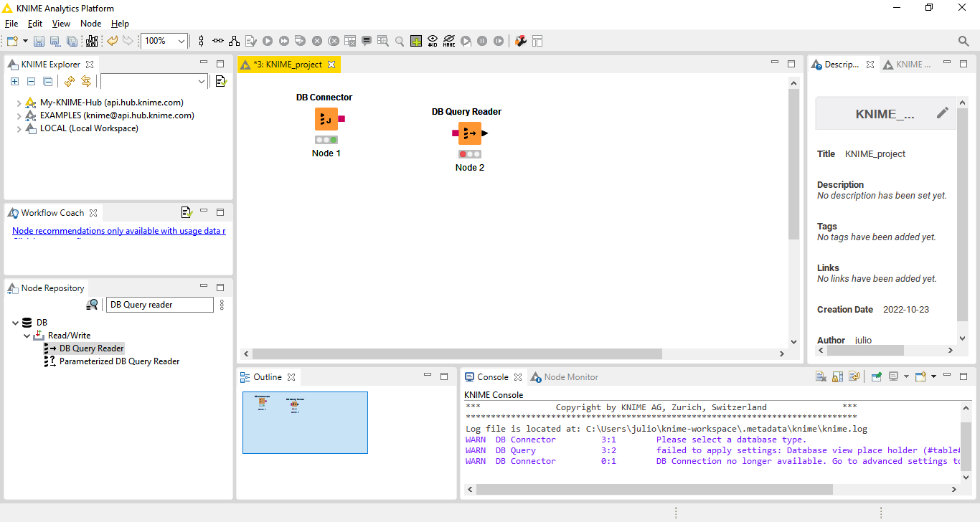Click the Node Repository search field
Screen dimensions: 980x522
(x=159, y=305)
